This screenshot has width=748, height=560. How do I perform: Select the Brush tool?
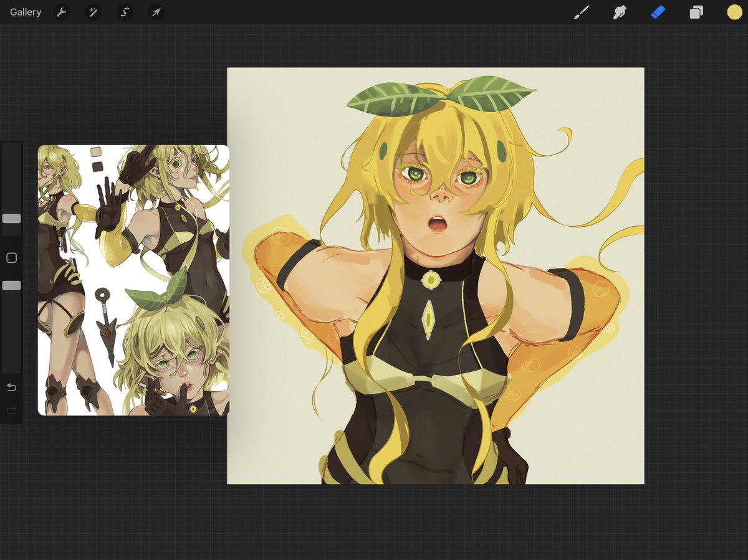(x=582, y=12)
